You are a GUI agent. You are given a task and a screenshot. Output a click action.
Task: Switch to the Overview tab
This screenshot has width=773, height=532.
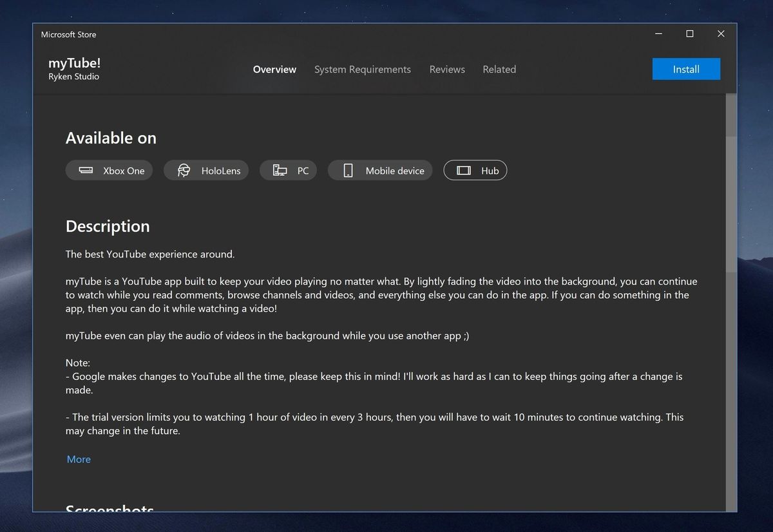tap(274, 69)
